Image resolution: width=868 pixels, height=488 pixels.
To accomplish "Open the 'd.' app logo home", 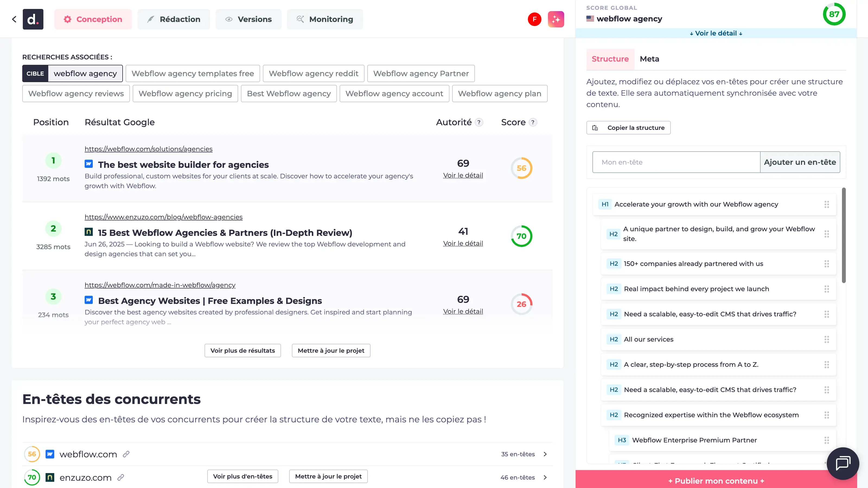I will (x=33, y=19).
